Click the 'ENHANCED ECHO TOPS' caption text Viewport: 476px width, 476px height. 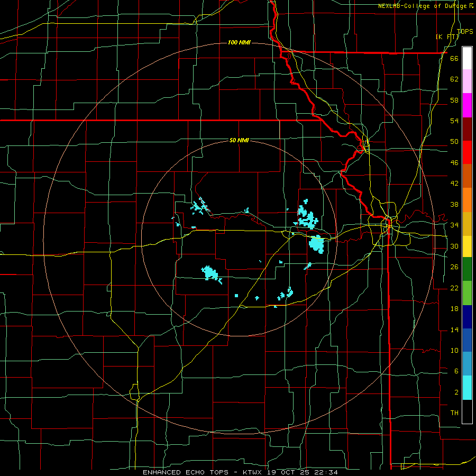point(186,472)
